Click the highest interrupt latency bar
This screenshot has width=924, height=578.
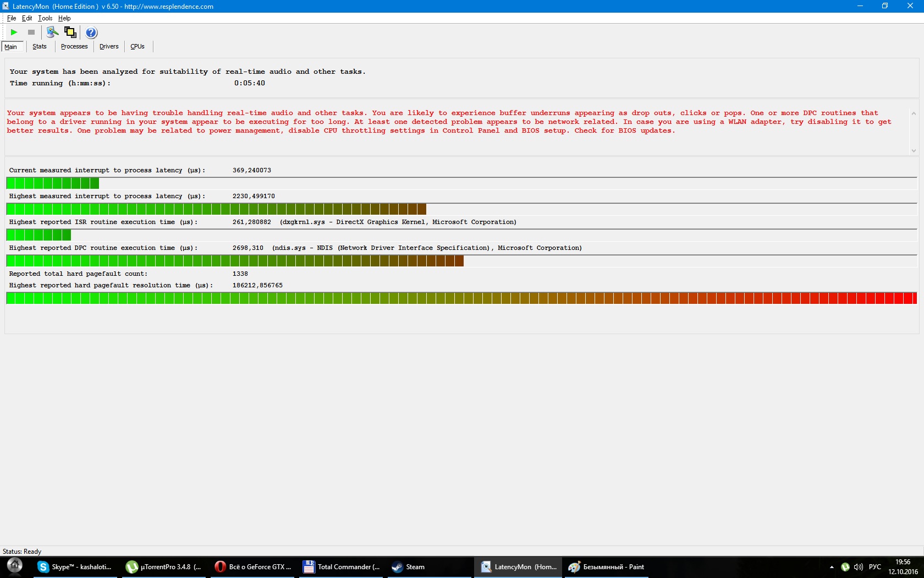pos(461,209)
